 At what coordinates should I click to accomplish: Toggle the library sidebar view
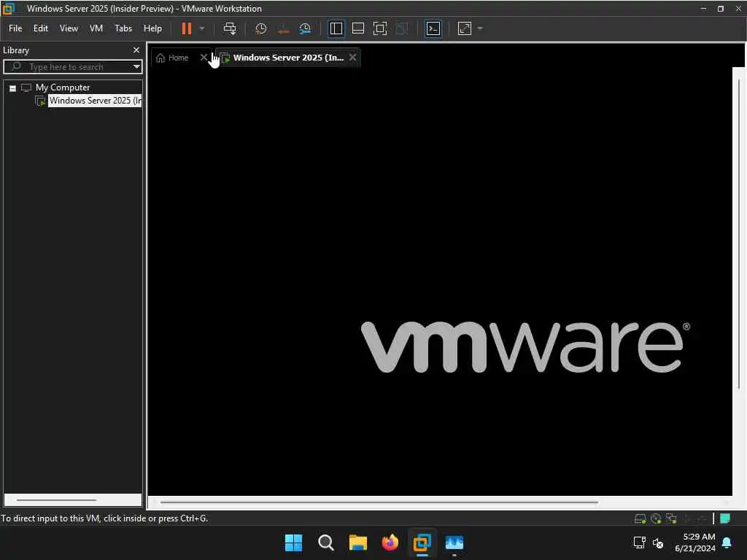point(336,28)
